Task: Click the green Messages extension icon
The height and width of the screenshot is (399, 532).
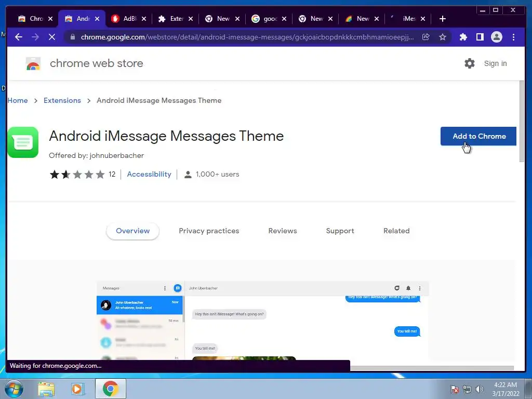Action: (x=23, y=142)
